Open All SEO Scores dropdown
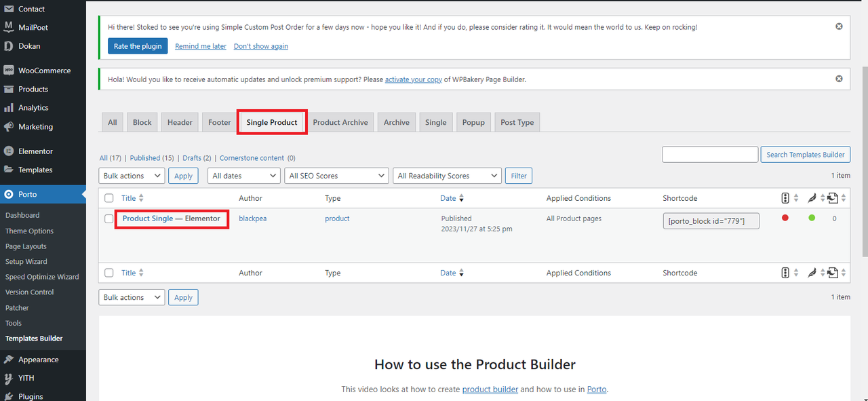This screenshot has width=868, height=401. 336,176
